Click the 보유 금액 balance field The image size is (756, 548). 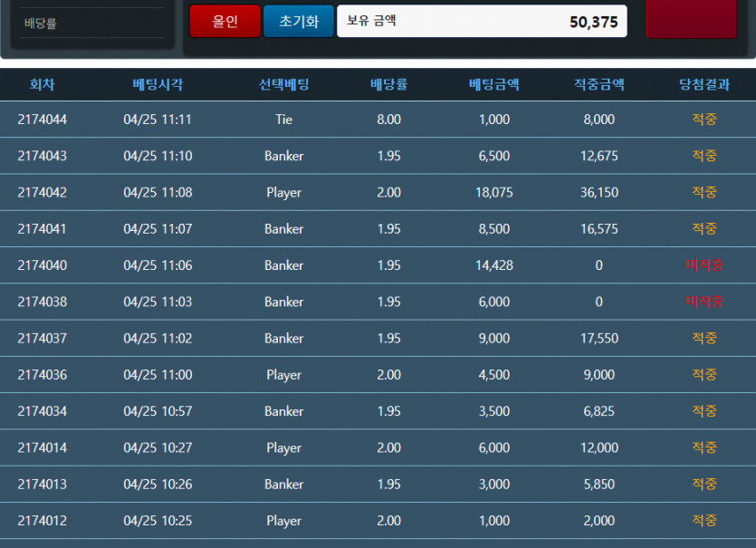(482, 22)
